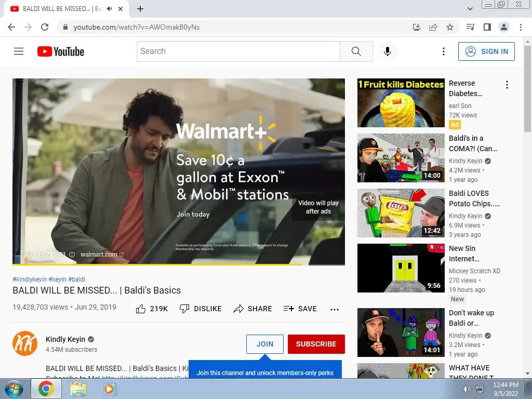The image size is (532, 399).
Task: Click Chrome on the taskbar
Action: click(46, 389)
